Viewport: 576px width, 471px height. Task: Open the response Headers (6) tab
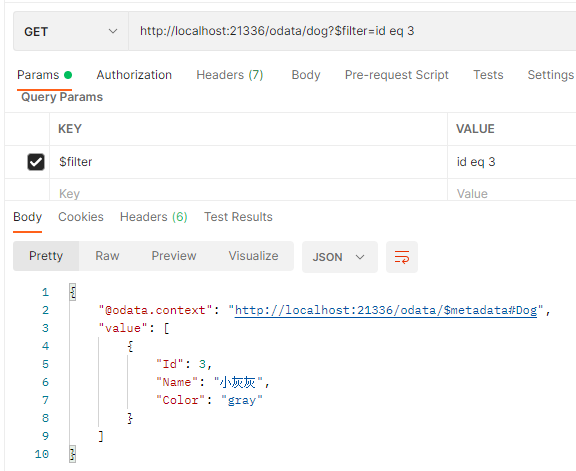click(154, 217)
